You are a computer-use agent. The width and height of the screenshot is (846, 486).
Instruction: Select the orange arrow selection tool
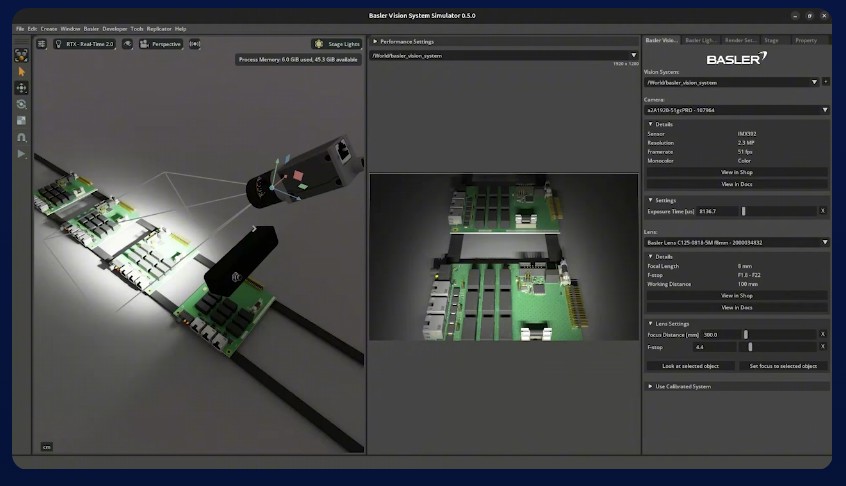pyautogui.click(x=21, y=72)
